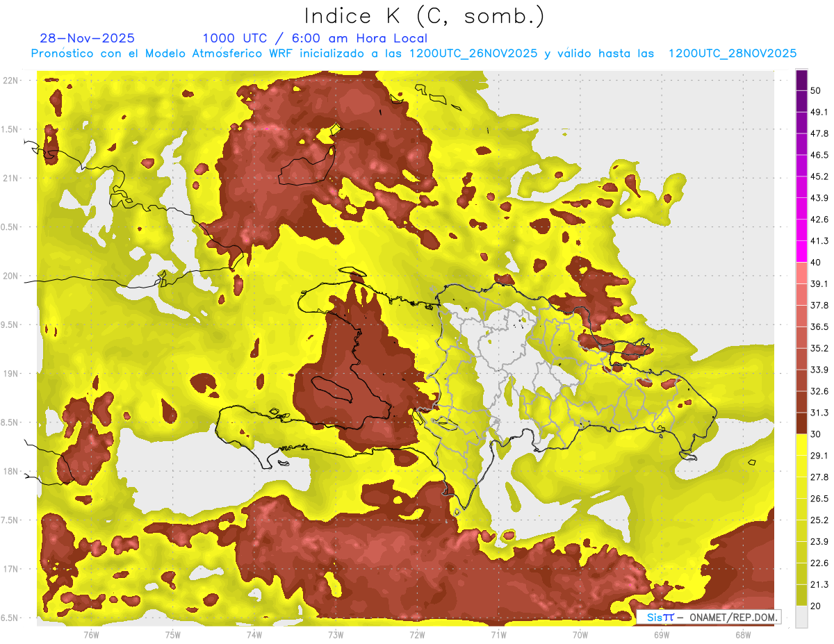Click the "68W" longitude label

743,634
